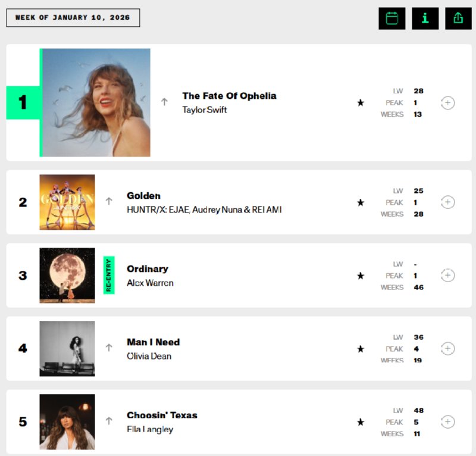The width and height of the screenshot is (476, 456).
Task: Click star icon beside Man I Need
Action: [361, 349]
